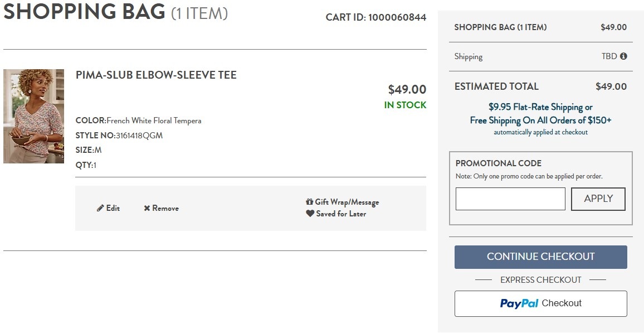Remove the tee from the bag

[x=165, y=208]
